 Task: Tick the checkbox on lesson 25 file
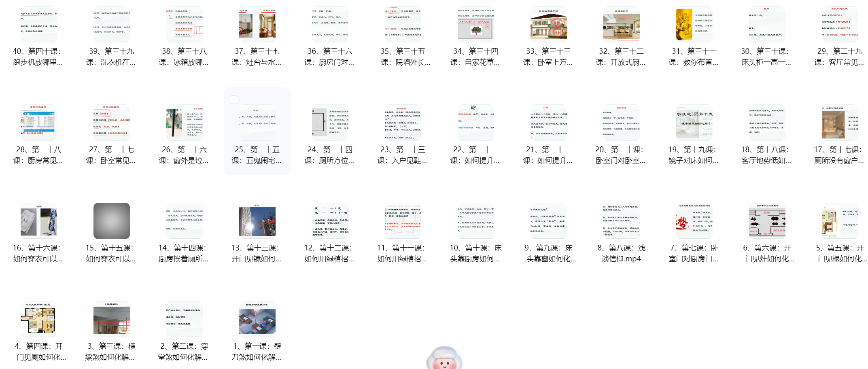pos(234,100)
